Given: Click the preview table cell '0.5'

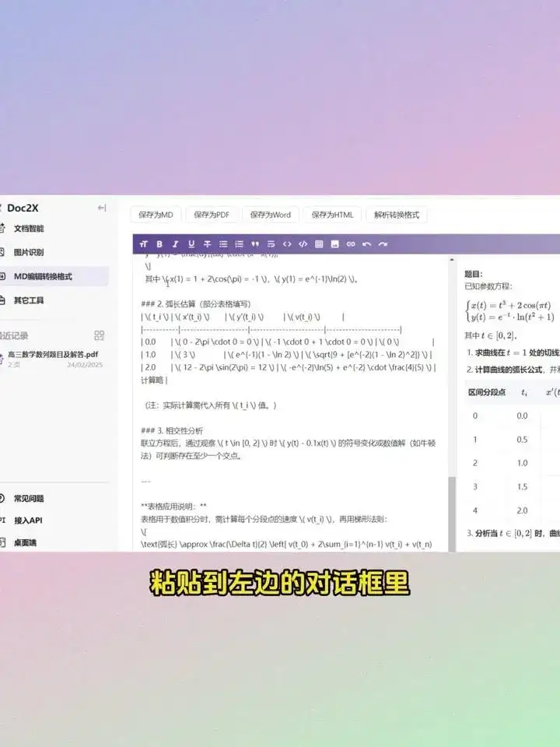Looking at the screenshot, I should 522,439.
